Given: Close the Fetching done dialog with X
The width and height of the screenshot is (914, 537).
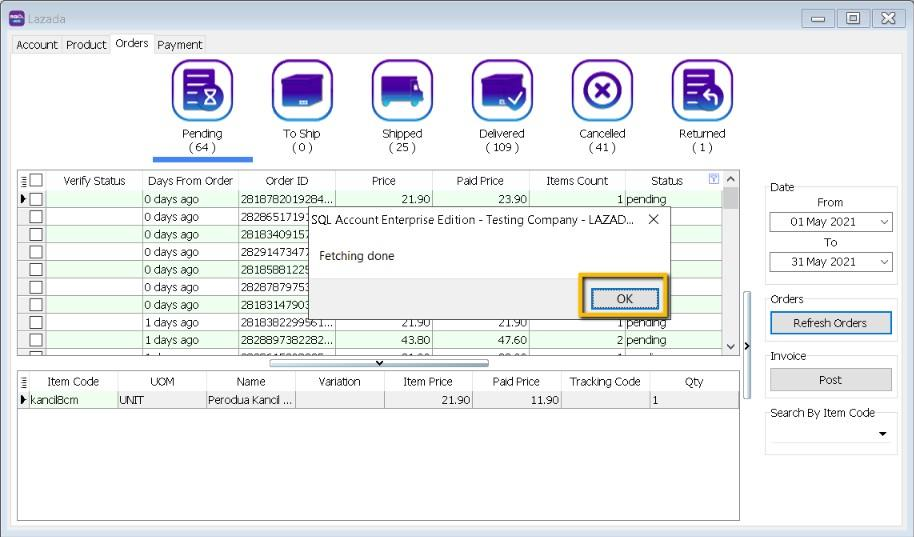Looking at the screenshot, I should click(653, 219).
